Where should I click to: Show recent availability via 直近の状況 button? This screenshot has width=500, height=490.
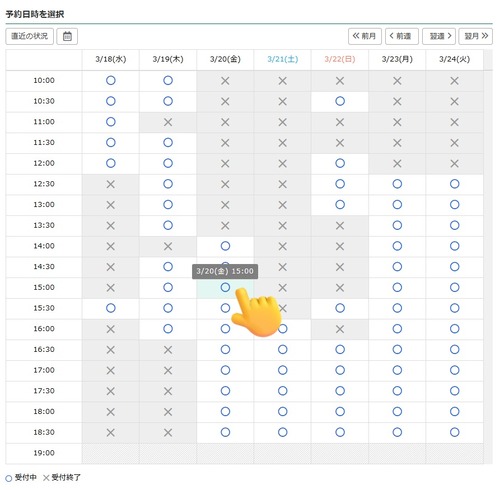[30, 36]
